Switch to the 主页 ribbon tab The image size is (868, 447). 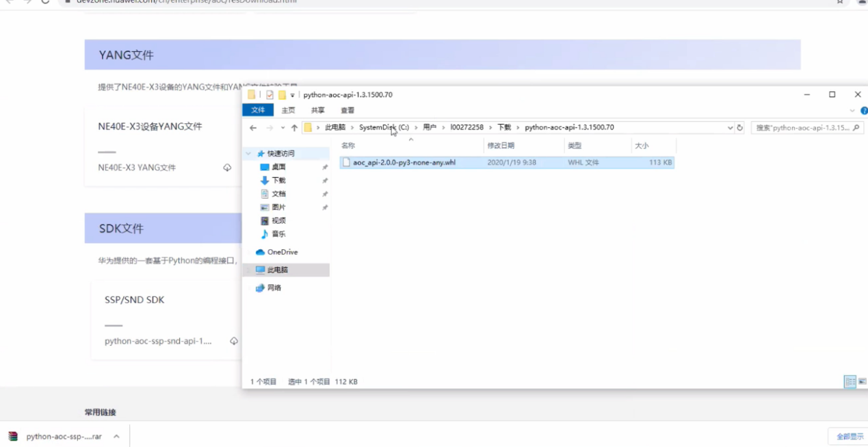tap(289, 110)
